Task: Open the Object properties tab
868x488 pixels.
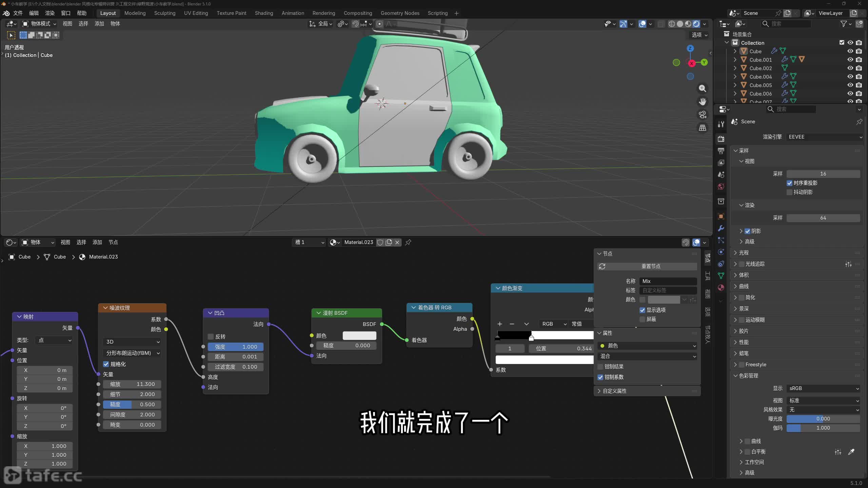Action: [x=721, y=216]
